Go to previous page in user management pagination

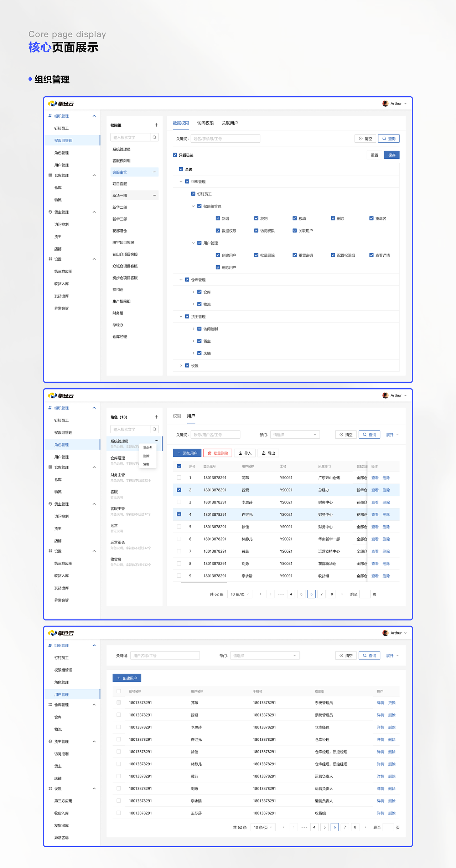284,827
